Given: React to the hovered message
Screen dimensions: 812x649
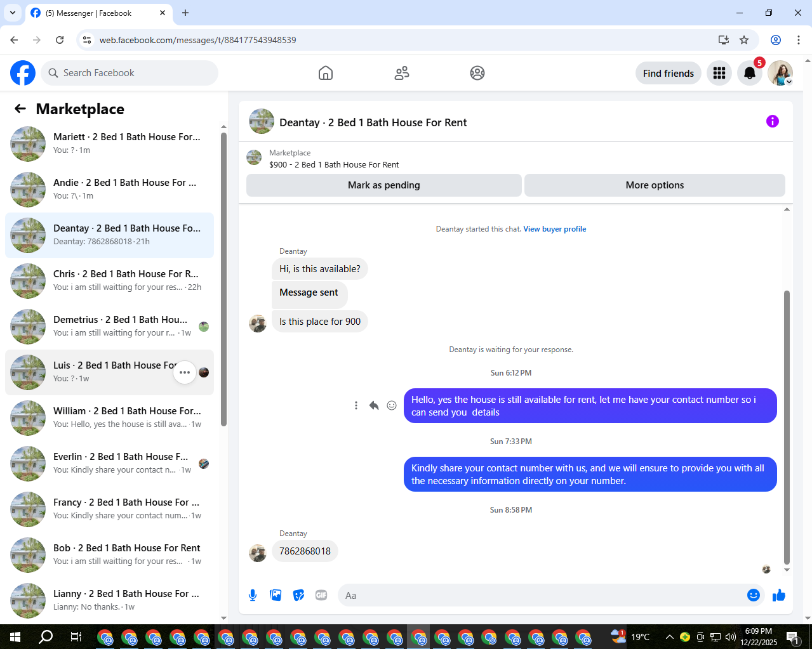Looking at the screenshot, I should pyautogui.click(x=392, y=405).
